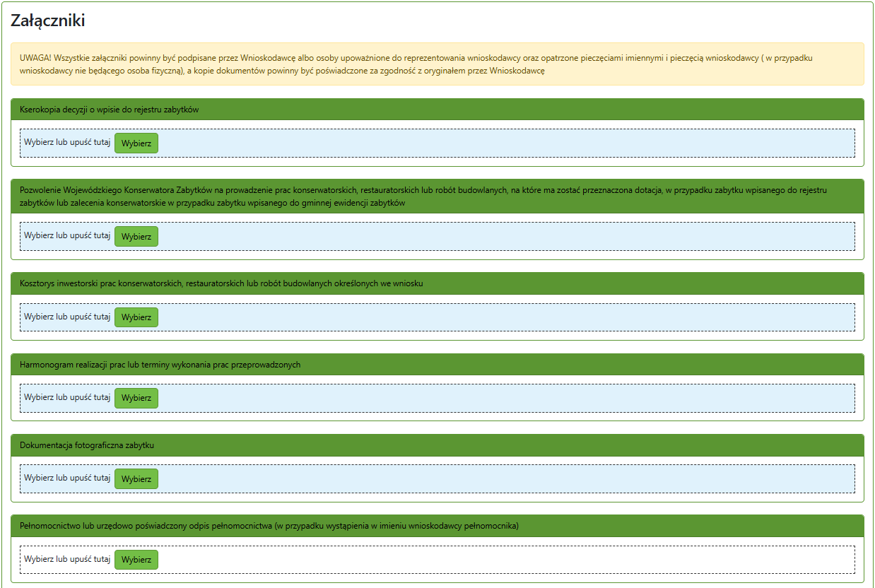Click 'Kserokopia decyzji o wpisie' green header

coord(110,110)
